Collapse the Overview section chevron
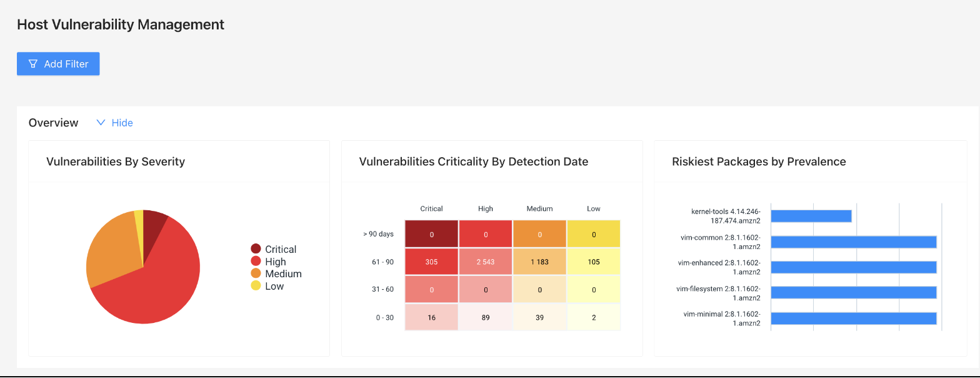The width and height of the screenshot is (980, 378). (x=101, y=123)
